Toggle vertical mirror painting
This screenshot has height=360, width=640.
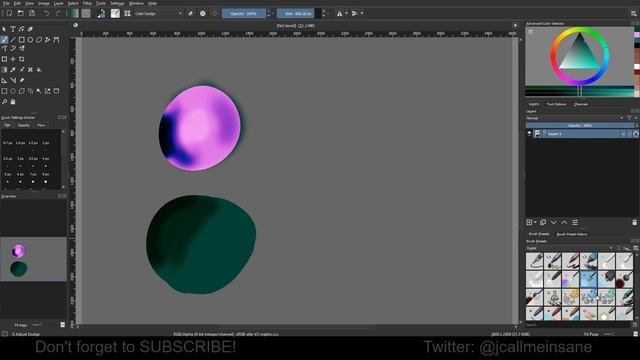[354, 13]
